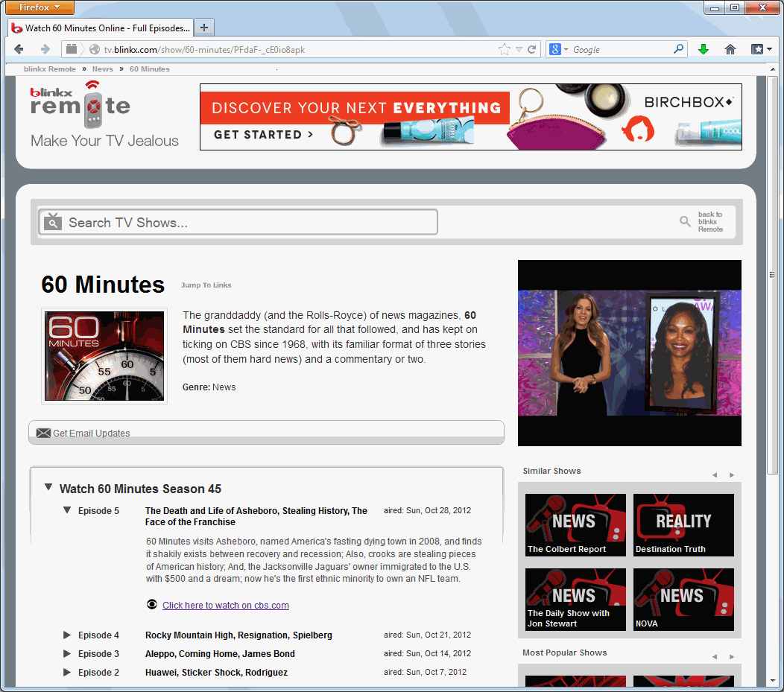This screenshot has width=784, height=692.
Task: Show previous Most Popular Shows with left arrow
Action: [x=715, y=656]
